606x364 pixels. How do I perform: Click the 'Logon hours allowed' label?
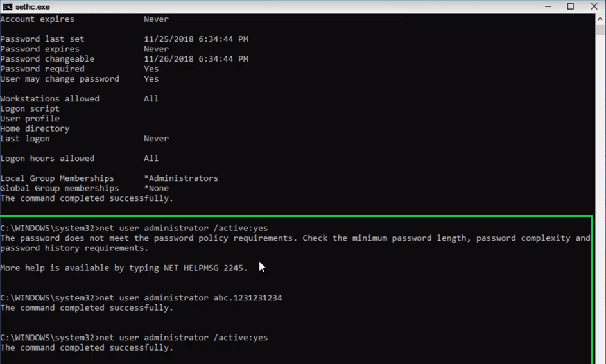(48, 159)
